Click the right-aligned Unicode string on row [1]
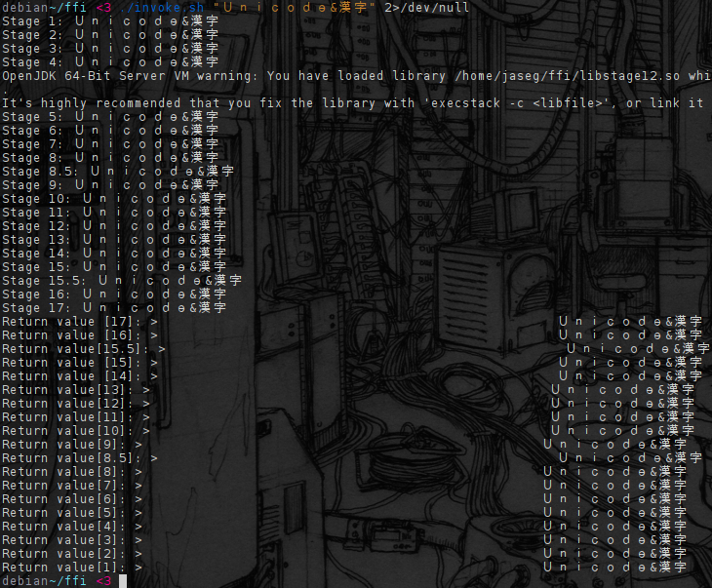 [x=614, y=568]
